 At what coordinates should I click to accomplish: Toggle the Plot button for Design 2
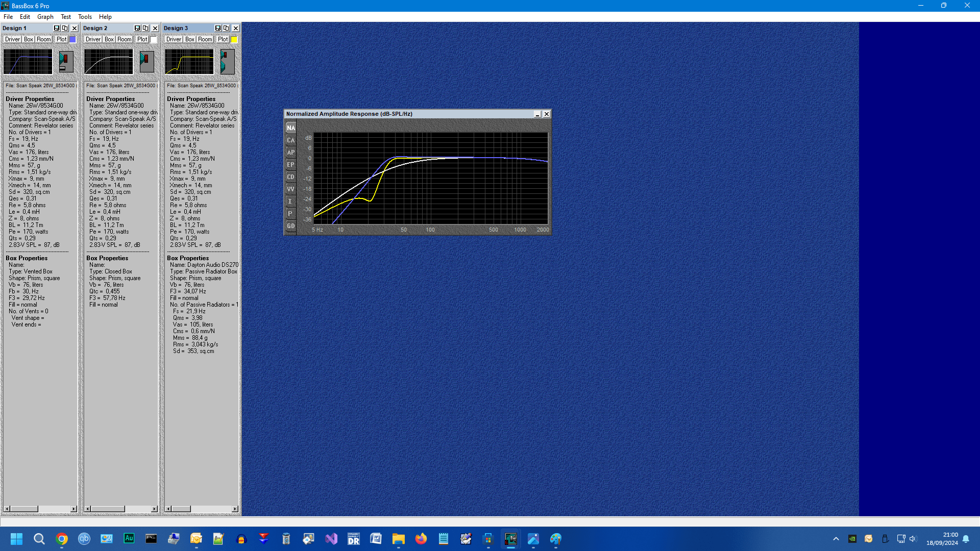142,39
